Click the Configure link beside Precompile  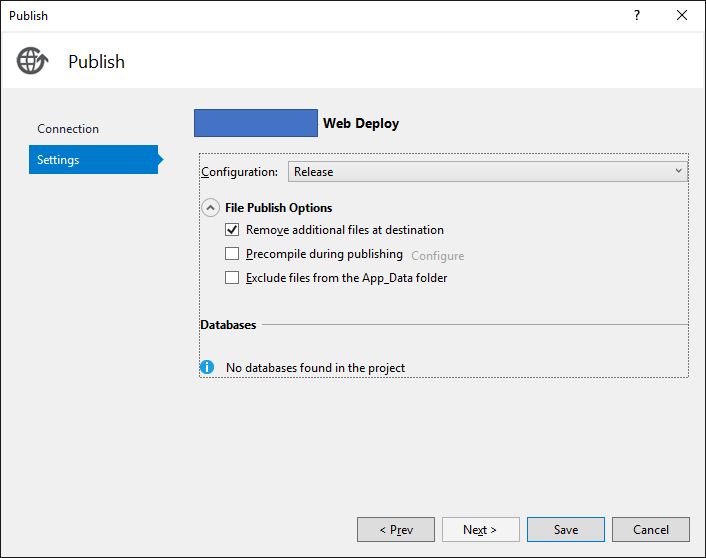(437, 255)
